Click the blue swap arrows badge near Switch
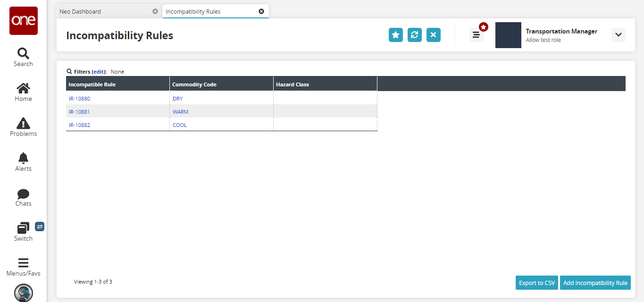Screen dimensions: 644x302 [40, 226]
